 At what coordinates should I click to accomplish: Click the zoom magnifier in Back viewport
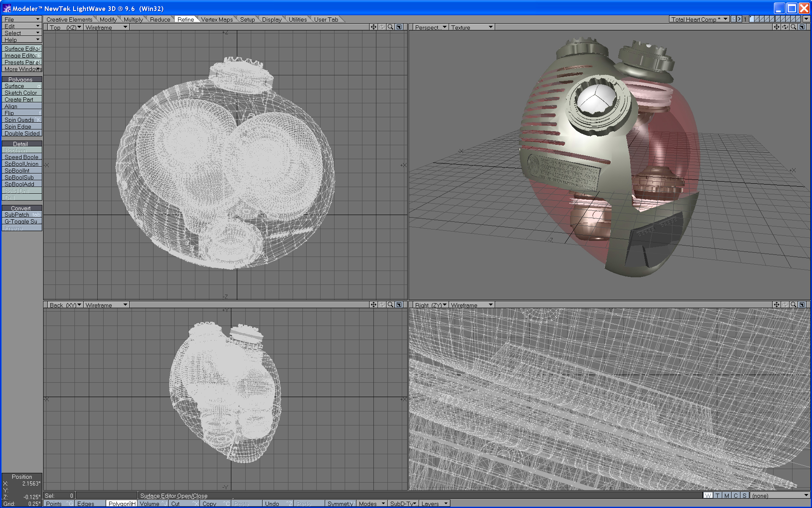(x=390, y=305)
